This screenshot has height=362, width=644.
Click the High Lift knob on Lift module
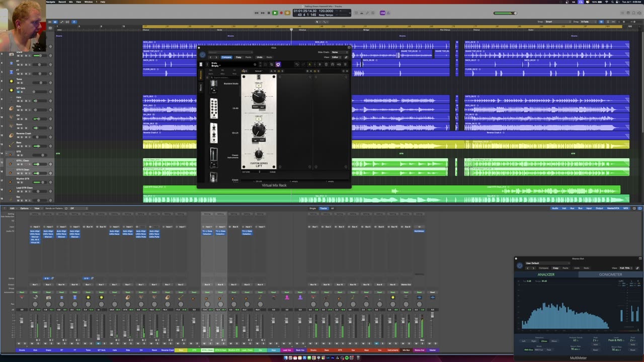point(259,97)
